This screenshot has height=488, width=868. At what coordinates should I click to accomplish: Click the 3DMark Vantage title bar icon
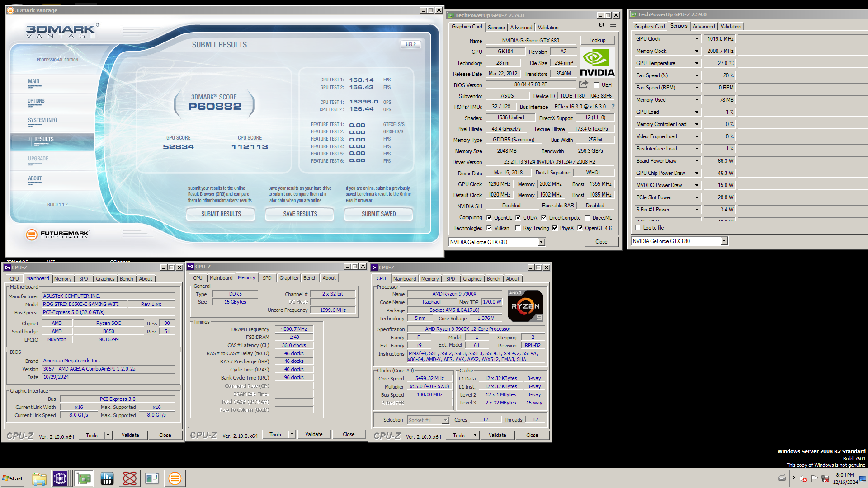pyautogui.click(x=10, y=10)
